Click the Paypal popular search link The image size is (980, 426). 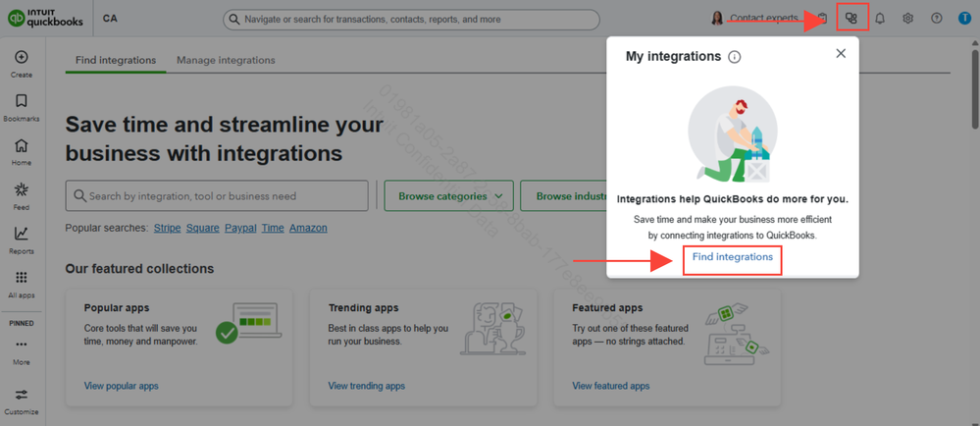240,228
